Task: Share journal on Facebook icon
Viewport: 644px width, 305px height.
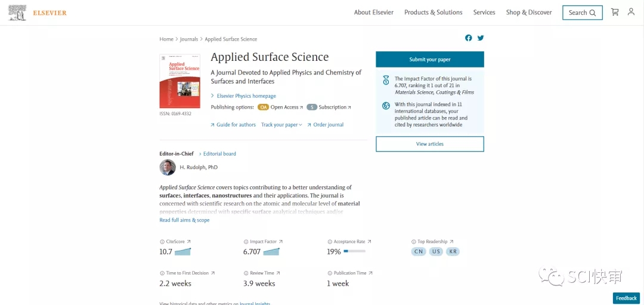Action: tap(469, 38)
